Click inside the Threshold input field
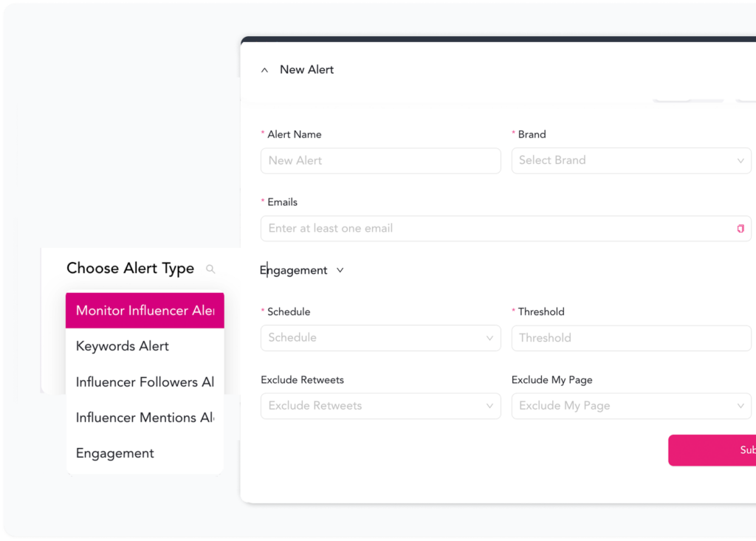Screen dimensions: 756x541 point(631,337)
